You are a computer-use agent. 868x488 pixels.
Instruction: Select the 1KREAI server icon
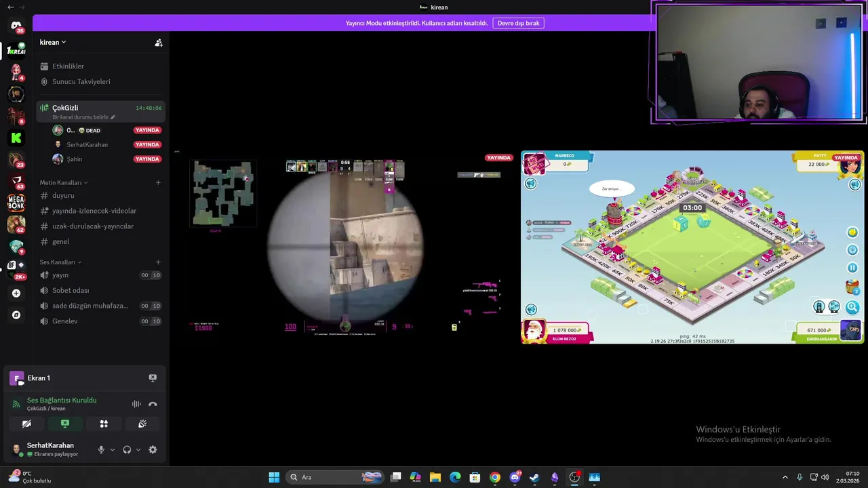[x=16, y=50]
